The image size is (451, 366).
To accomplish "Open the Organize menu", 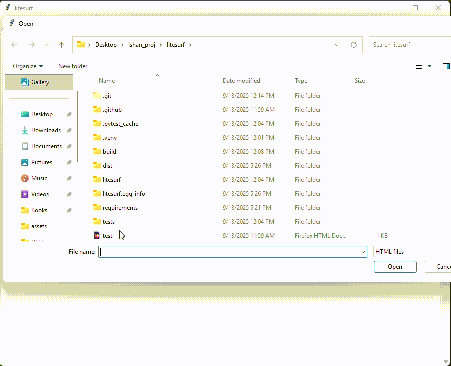I will pyautogui.click(x=28, y=66).
